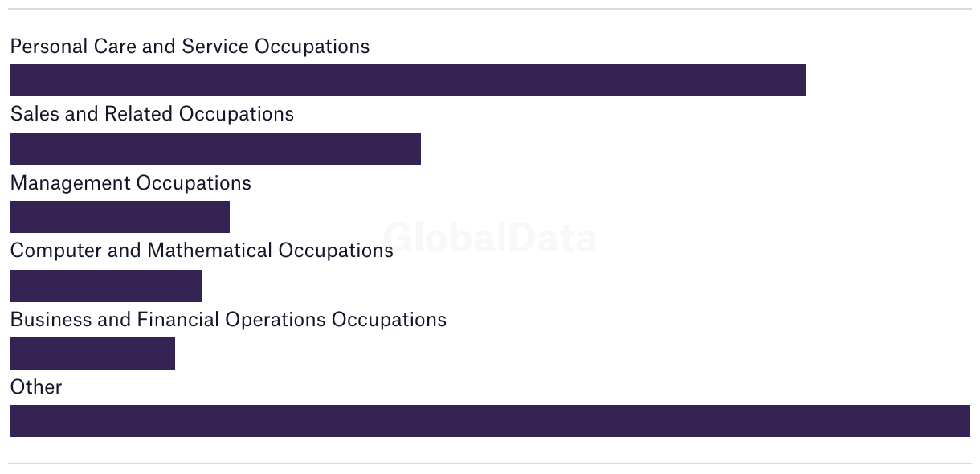Click the Business and Financial Operations Occupations label
Image resolution: width=980 pixels, height=474 pixels.
point(228,320)
